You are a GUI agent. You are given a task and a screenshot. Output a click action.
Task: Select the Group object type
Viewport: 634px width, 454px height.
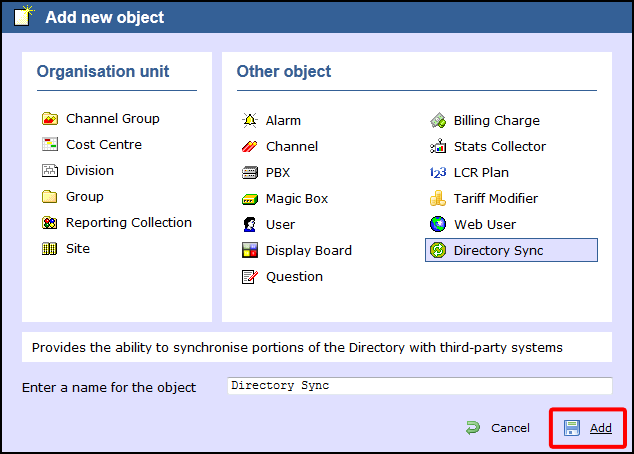(85, 197)
